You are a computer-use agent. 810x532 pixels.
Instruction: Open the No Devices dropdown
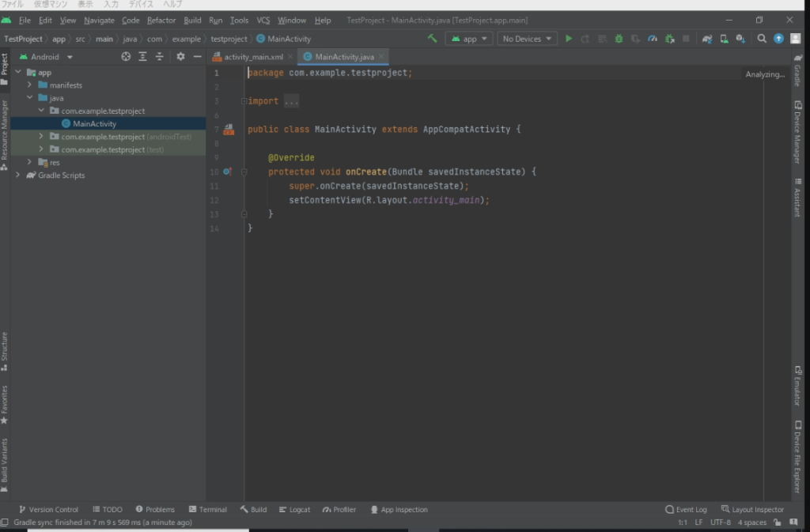tap(527, 39)
